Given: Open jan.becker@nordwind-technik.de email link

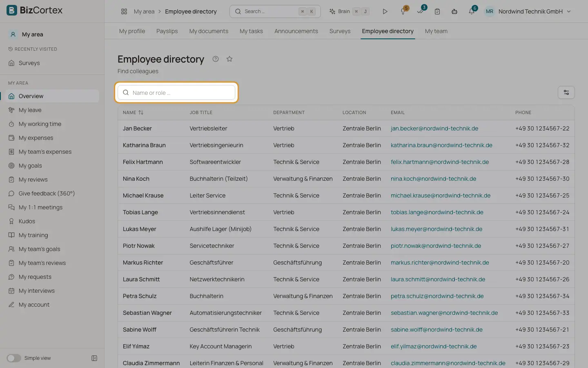Looking at the screenshot, I should 434,128.
